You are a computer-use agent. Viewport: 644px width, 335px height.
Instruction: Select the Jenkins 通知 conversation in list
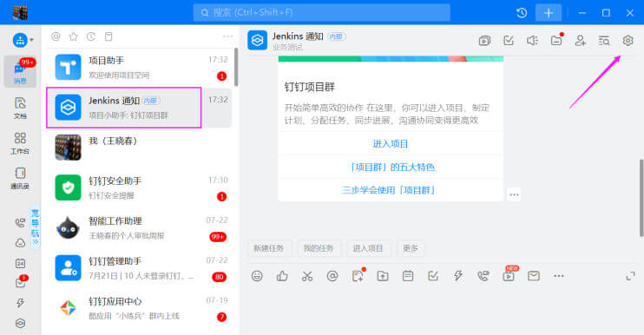coord(139,108)
